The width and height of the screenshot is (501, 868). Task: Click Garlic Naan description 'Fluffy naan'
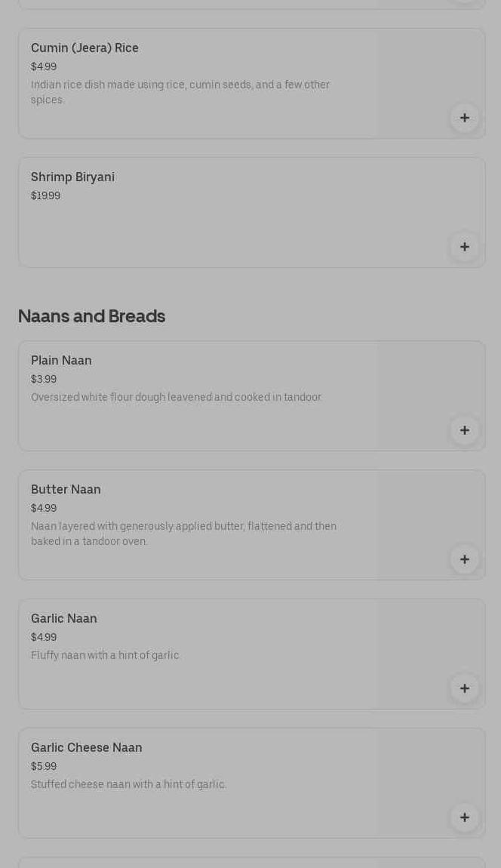tap(105, 656)
